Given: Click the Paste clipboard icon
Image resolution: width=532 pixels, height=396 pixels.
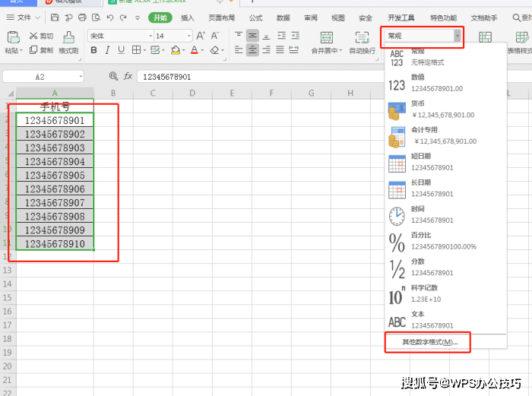Looking at the screenshot, I should [x=13, y=37].
